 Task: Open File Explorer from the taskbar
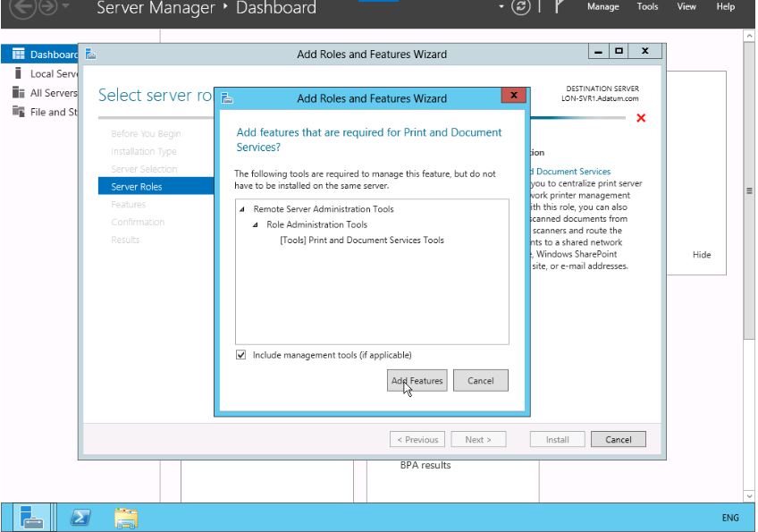point(126,517)
